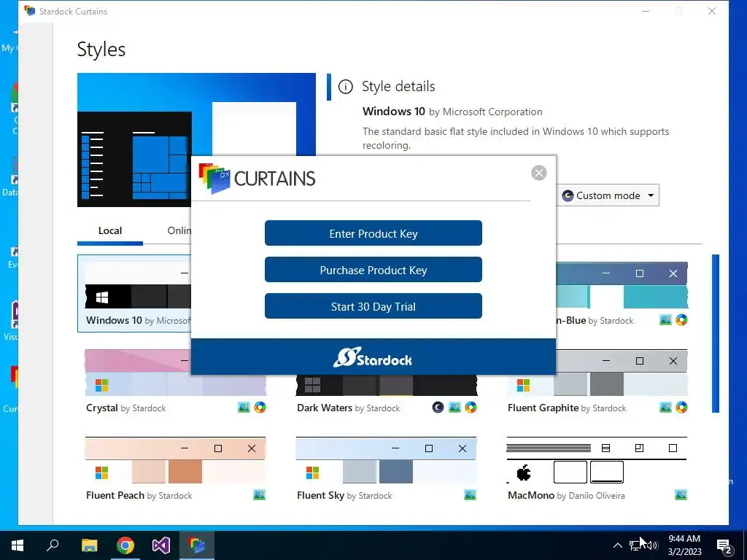Click the wallpaper icon next to Crystal
747x560 pixels.
pos(244,408)
